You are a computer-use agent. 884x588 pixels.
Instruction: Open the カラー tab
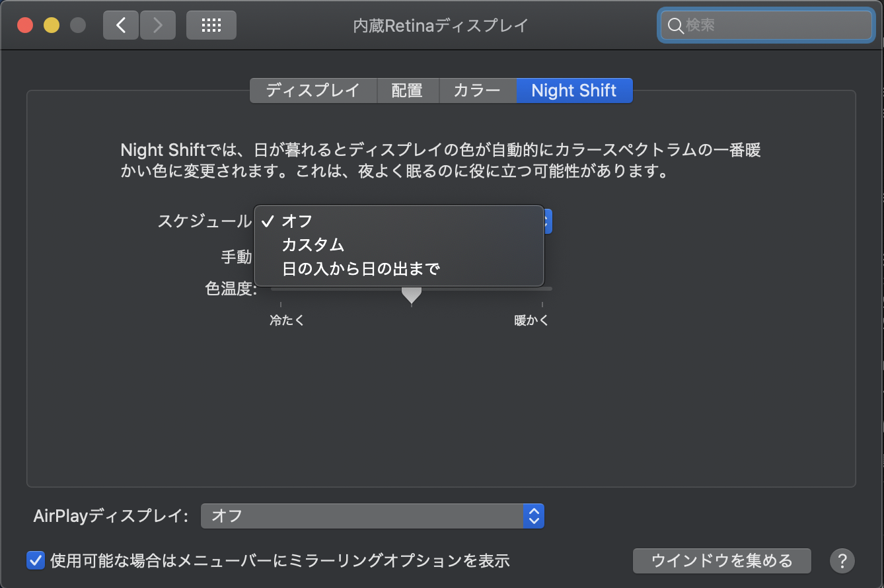tap(477, 91)
